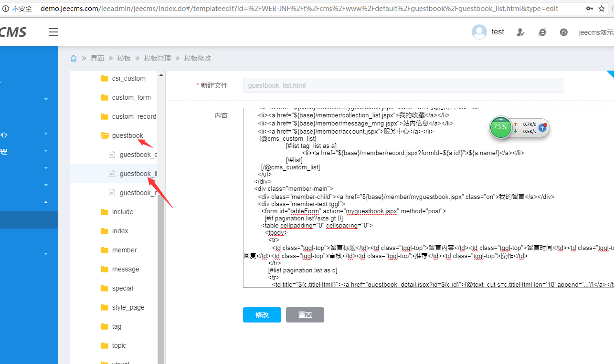Click the member folder icon
Image resolution: width=614 pixels, height=364 pixels.
pos(105,250)
